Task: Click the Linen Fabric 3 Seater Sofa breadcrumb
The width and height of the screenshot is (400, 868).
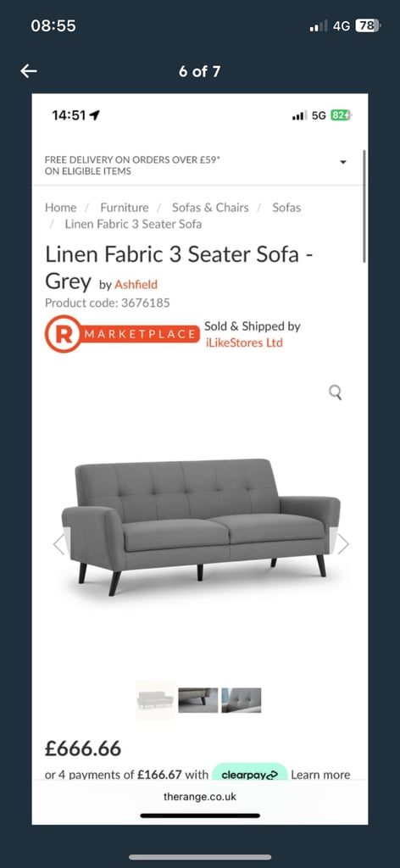Action: (x=133, y=224)
